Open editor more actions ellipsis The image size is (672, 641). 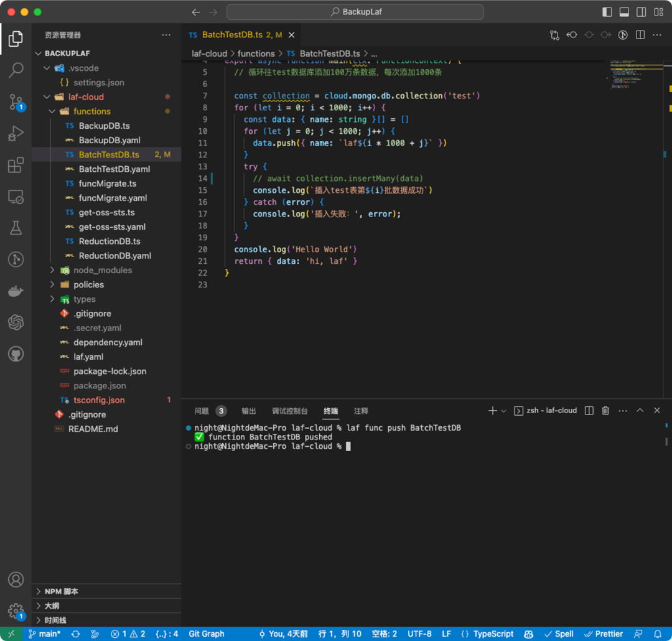pos(657,35)
